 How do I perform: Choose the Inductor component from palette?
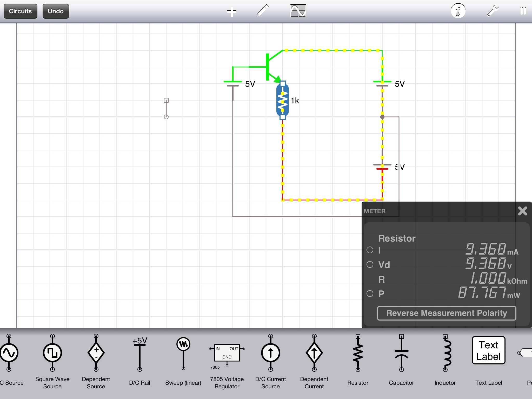click(x=445, y=353)
